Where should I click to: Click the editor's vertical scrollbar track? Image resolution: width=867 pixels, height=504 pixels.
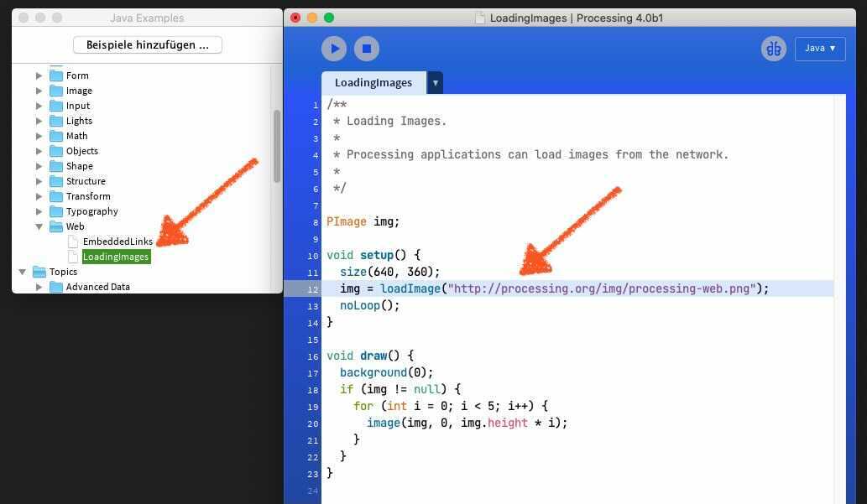pyautogui.click(x=840, y=299)
